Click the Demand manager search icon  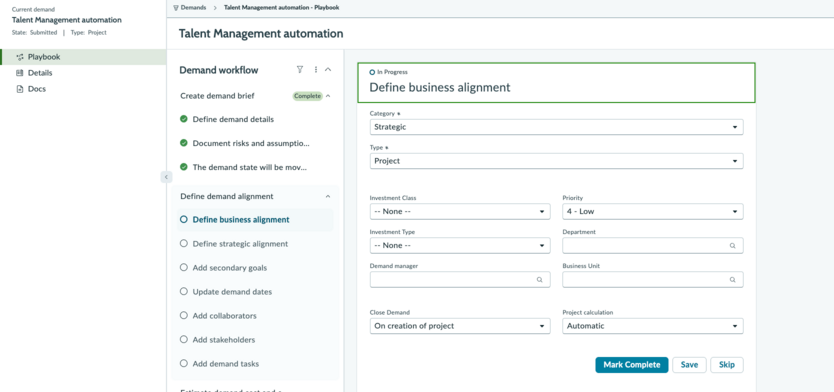(539, 280)
